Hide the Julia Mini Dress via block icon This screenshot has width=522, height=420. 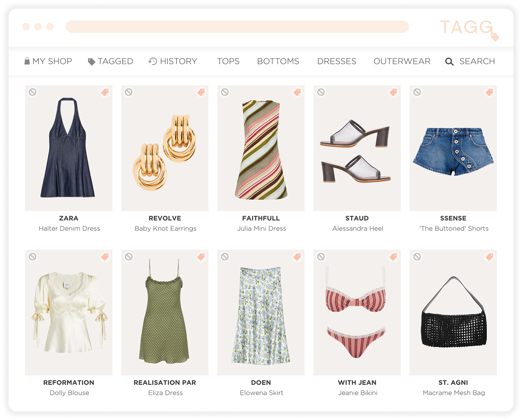point(225,92)
